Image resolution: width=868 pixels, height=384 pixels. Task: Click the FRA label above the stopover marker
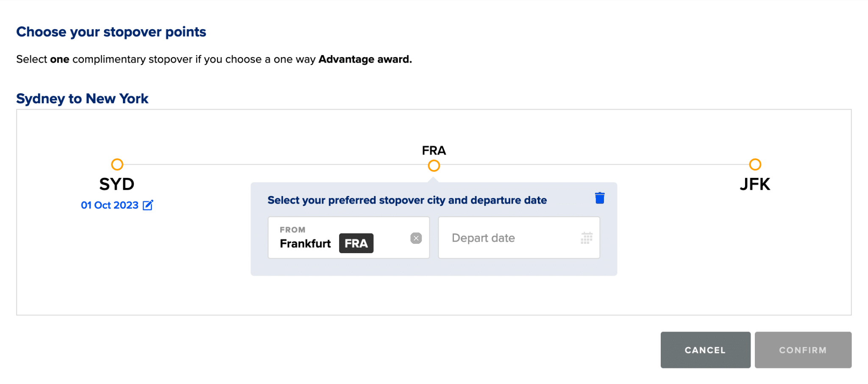tap(434, 150)
